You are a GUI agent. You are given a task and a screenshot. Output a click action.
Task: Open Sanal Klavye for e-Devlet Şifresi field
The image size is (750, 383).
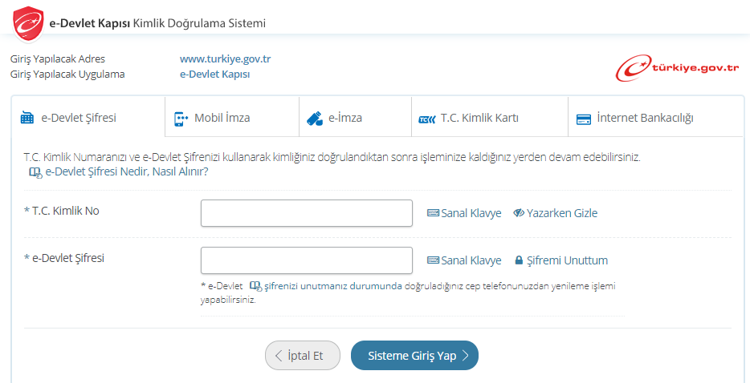pyautogui.click(x=464, y=261)
